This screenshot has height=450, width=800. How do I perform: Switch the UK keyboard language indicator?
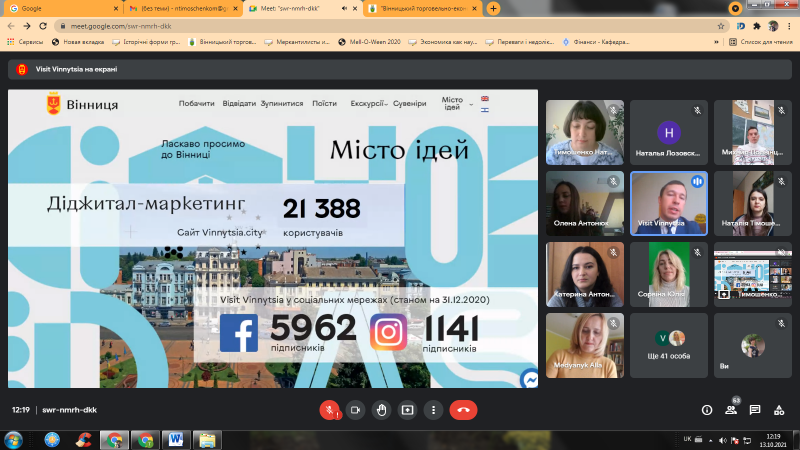pos(687,439)
